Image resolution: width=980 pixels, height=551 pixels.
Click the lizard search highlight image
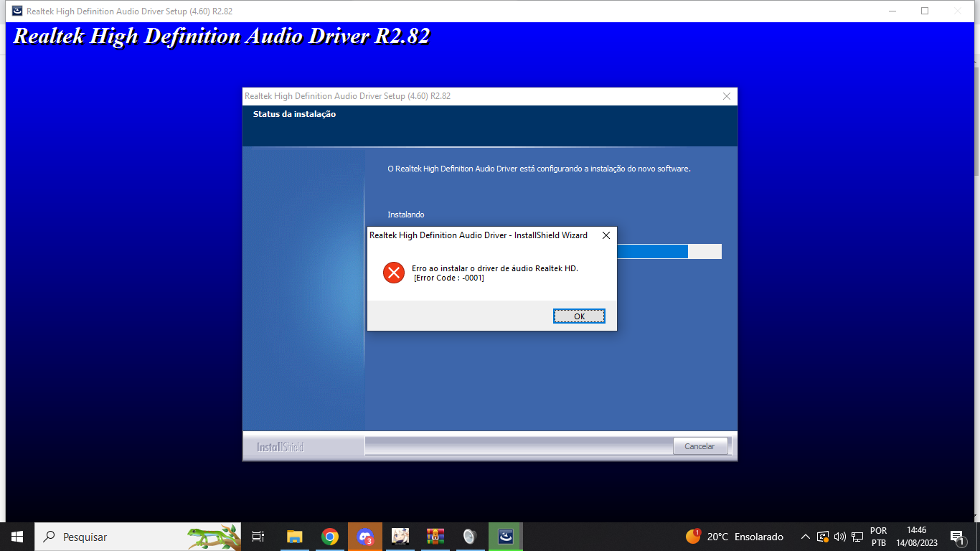[x=214, y=537]
